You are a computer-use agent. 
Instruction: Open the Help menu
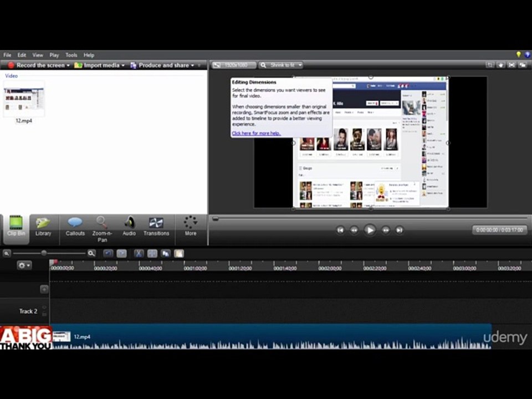(89, 55)
